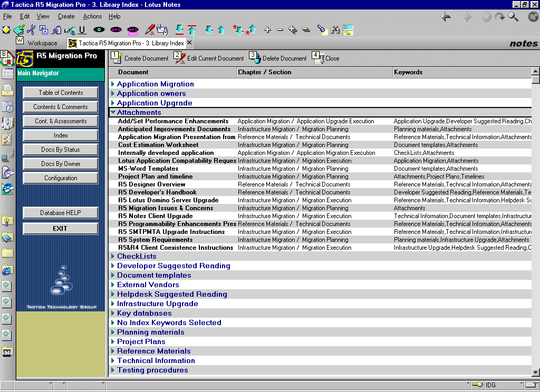Screen dimensions: 540x392
Task: Click the navigate previous main document arrow icon
Action: coord(192,30)
